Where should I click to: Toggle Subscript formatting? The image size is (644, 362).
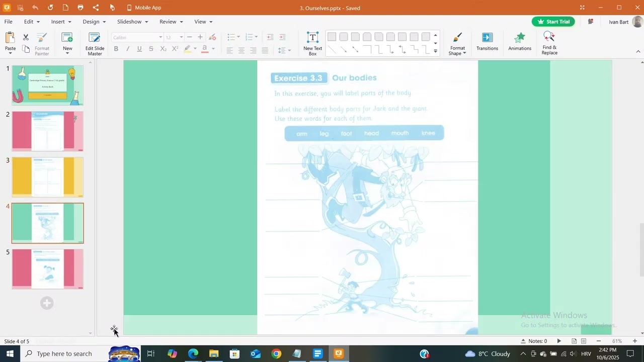click(163, 49)
